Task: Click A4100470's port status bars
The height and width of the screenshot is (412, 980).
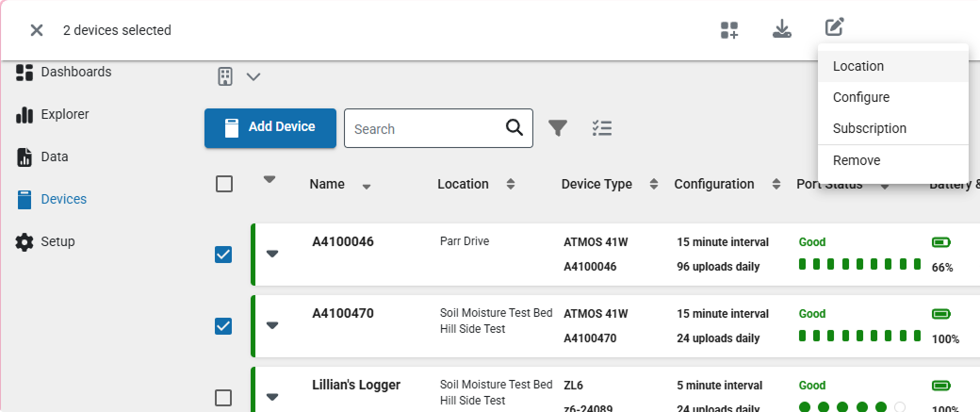Action: click(x=860, y=336)
